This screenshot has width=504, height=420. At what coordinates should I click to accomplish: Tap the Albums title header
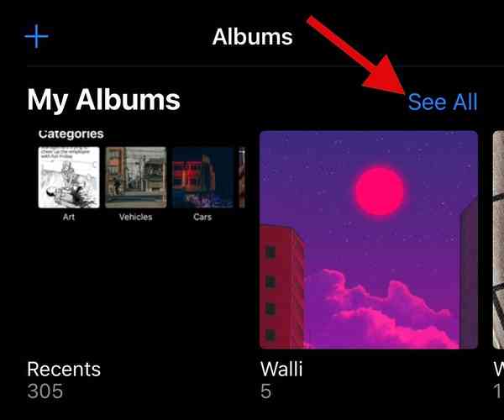(252, 37)
